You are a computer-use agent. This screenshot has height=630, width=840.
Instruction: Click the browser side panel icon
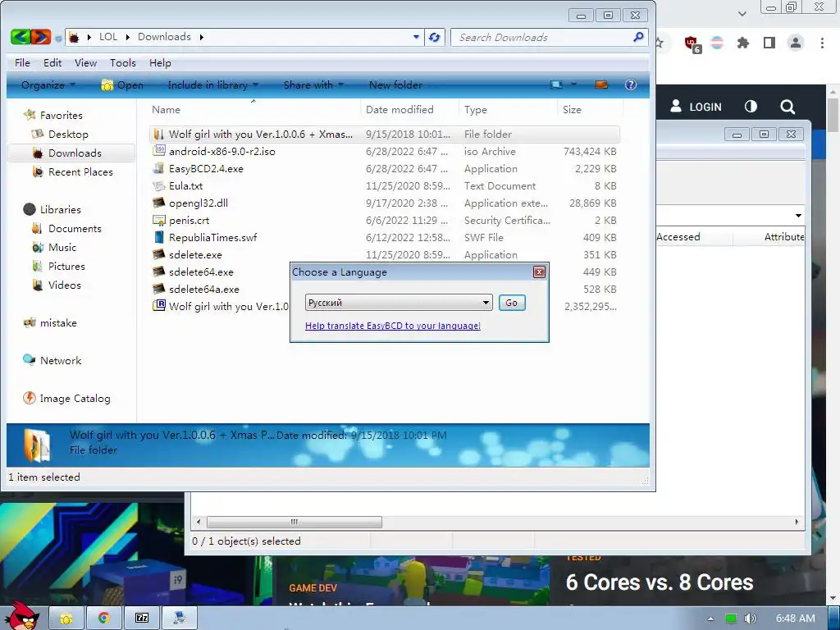point(769,43)
